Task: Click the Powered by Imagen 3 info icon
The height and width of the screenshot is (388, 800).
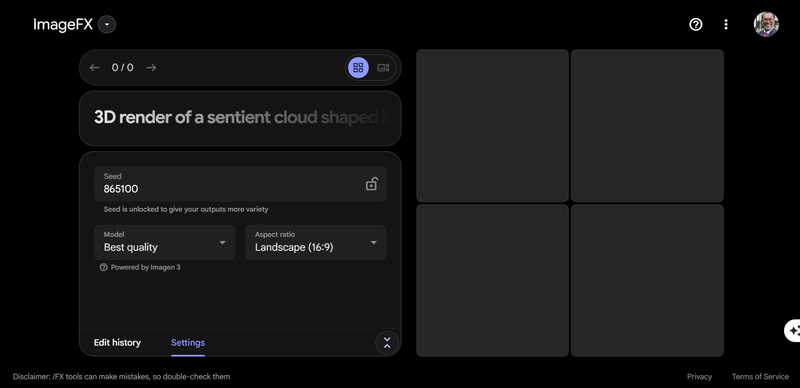Action: [x=104, y=267]
